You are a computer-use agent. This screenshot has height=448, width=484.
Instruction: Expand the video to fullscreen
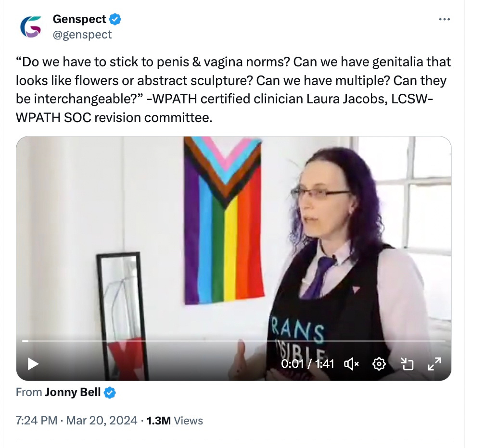click(434, 364)
